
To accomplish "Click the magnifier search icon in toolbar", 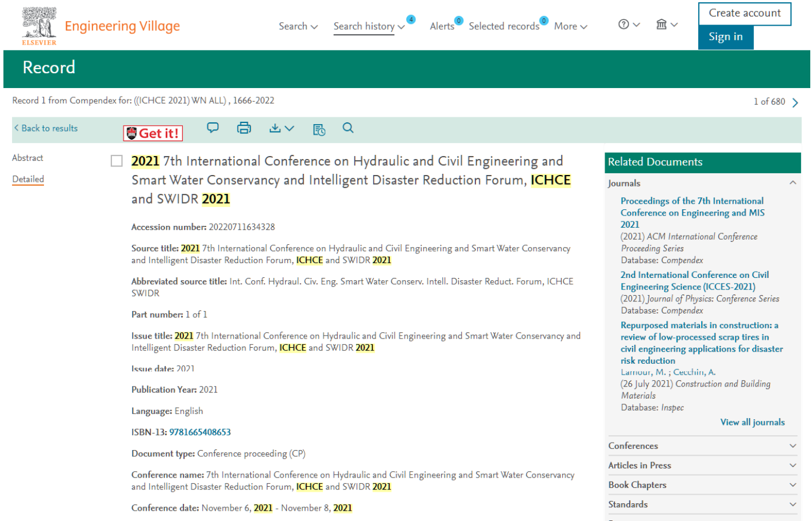I will (348, 128).
